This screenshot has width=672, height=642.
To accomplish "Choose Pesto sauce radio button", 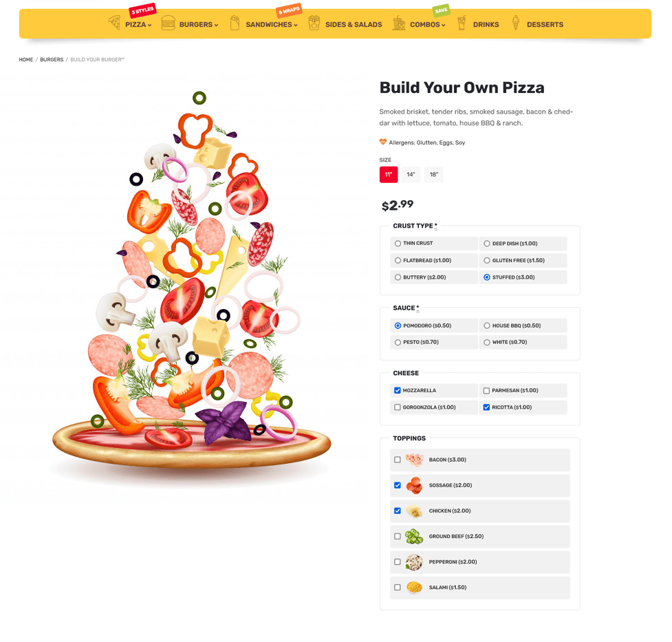I will (398, 343).
